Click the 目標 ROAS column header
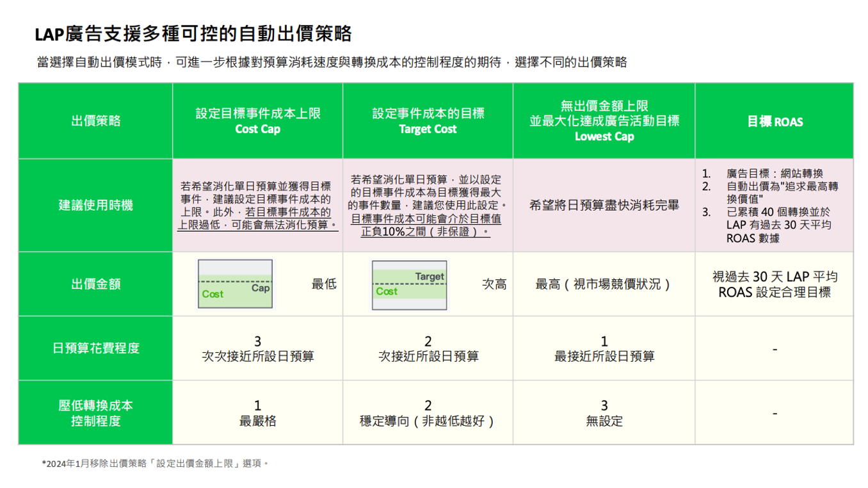The width and height of the screenshot is (868, 488). [x=774, y=122]
